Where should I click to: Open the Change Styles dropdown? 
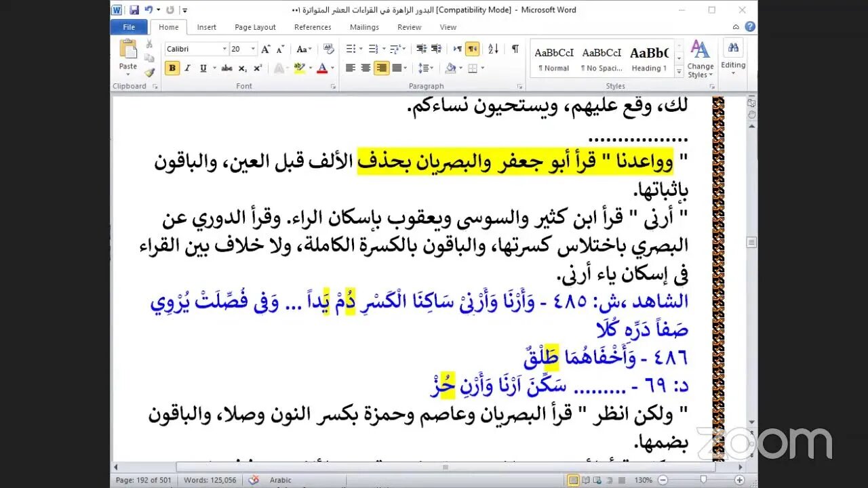[700, 58]
